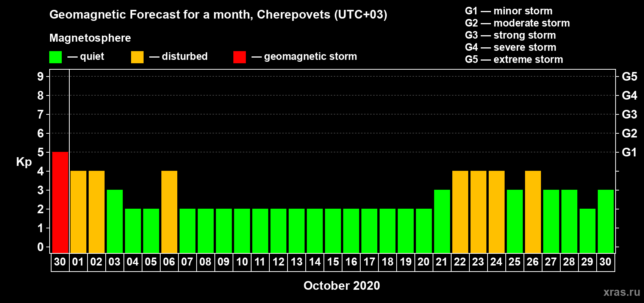Image resolution: width=644 pixels, height=303 pixels.
Task: Click the date label 08
Action: [x=205, y=262]
